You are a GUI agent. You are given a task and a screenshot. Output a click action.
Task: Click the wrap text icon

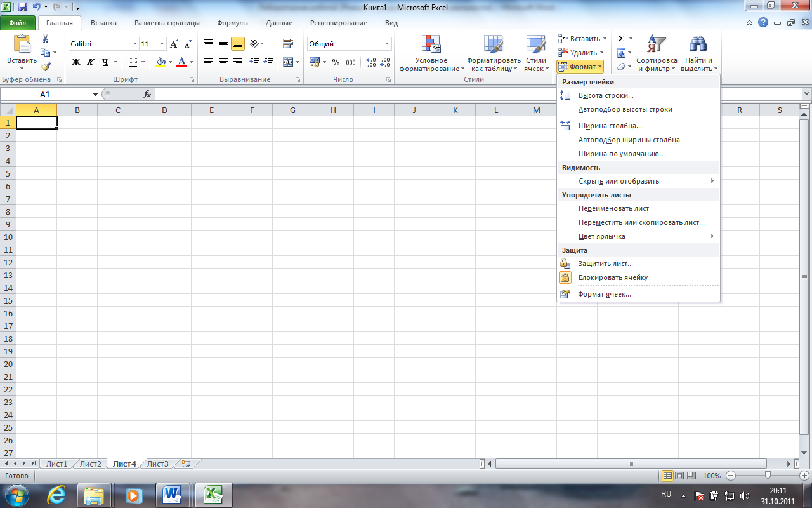pos(288,44)
